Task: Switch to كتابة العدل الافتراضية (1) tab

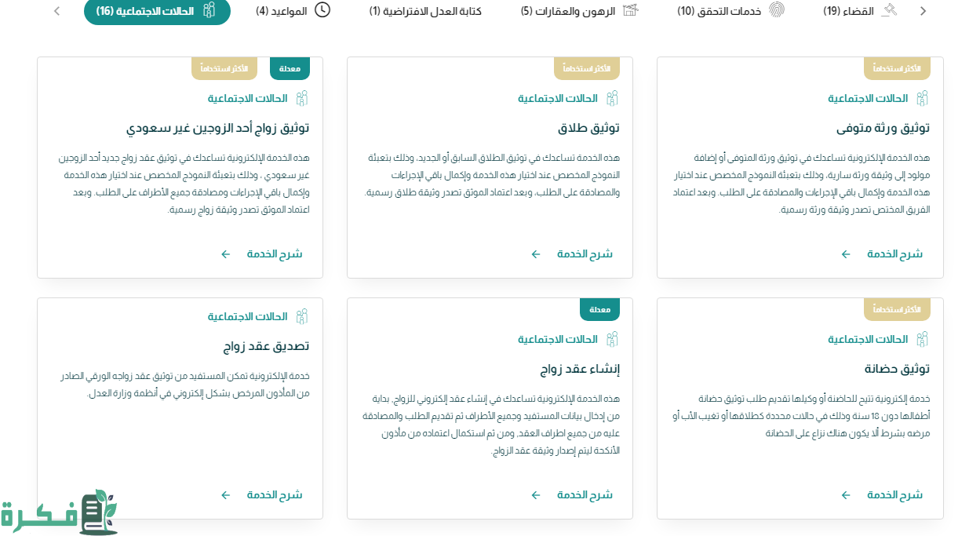Action: (x=425, y=11)
